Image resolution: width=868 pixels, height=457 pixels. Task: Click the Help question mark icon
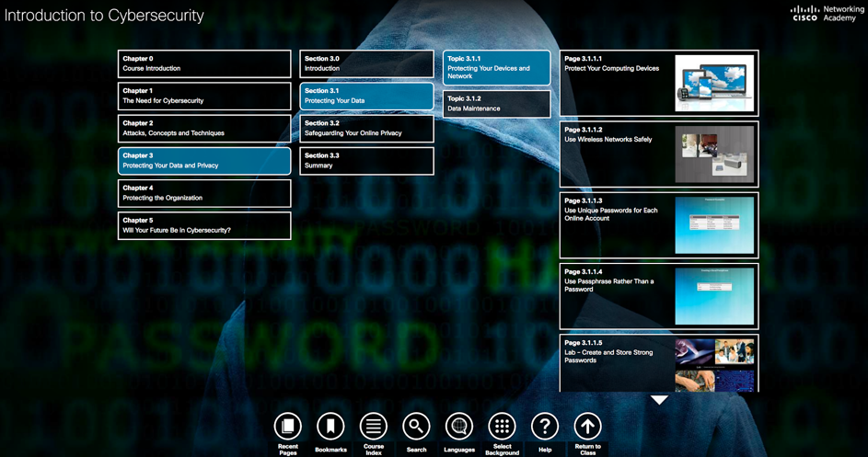pyautogui.click(x=545, y=426)
